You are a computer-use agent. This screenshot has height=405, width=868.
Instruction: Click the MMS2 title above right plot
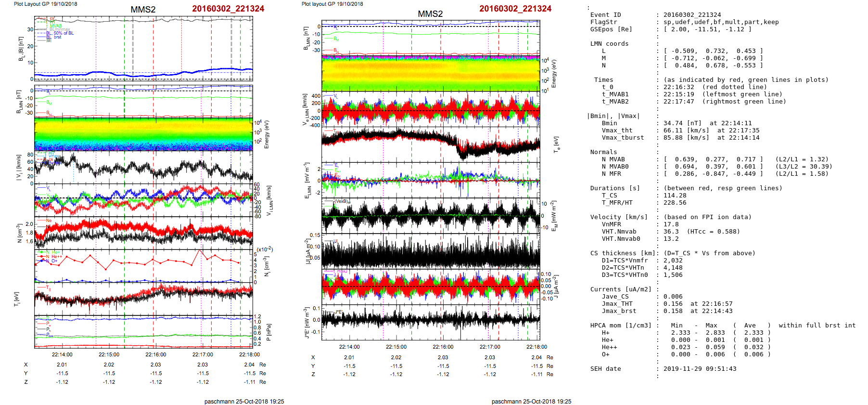point(430,14)
